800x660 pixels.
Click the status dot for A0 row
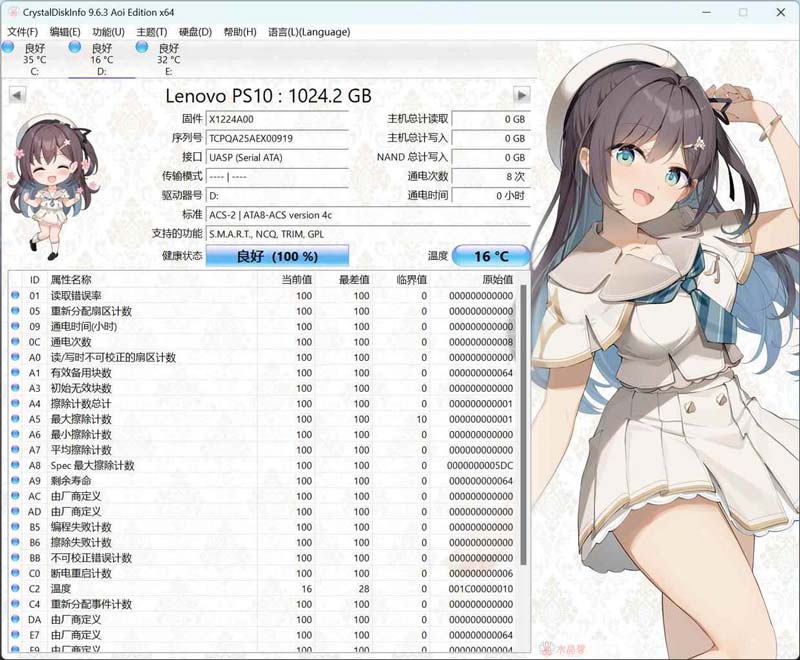point(15,357)
